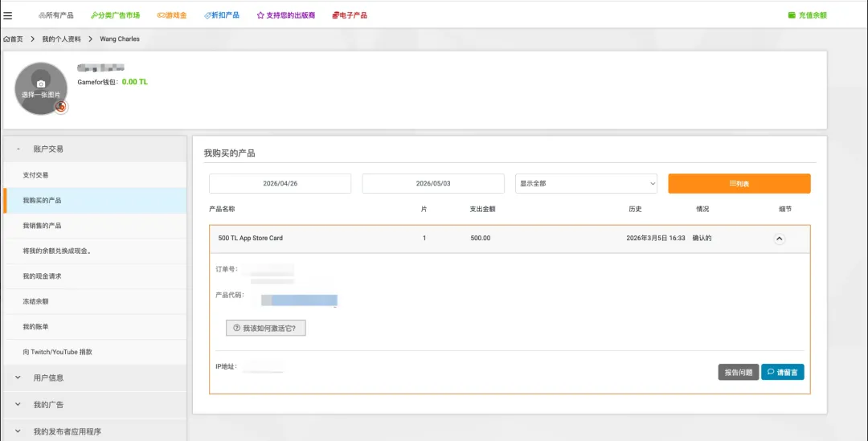
Task: Click the start date field 2026/04/26
Action: click(280, 184)
